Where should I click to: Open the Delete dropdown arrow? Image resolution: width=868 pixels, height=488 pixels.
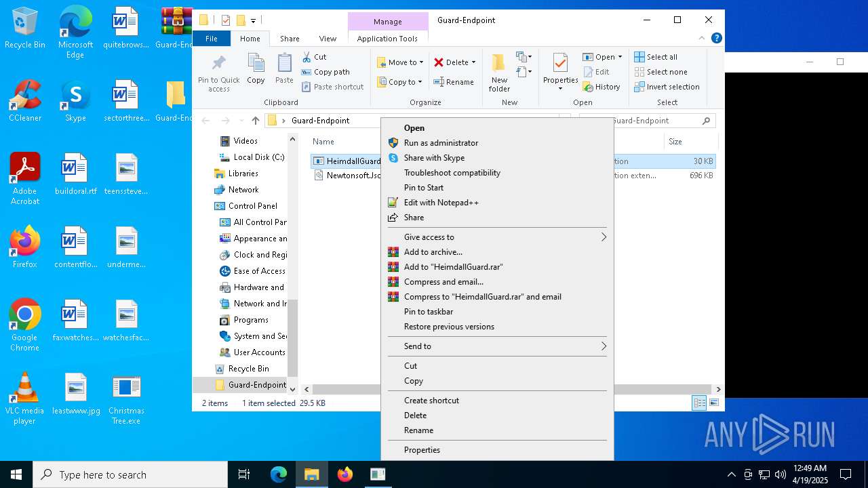click(x=473, y=62)
